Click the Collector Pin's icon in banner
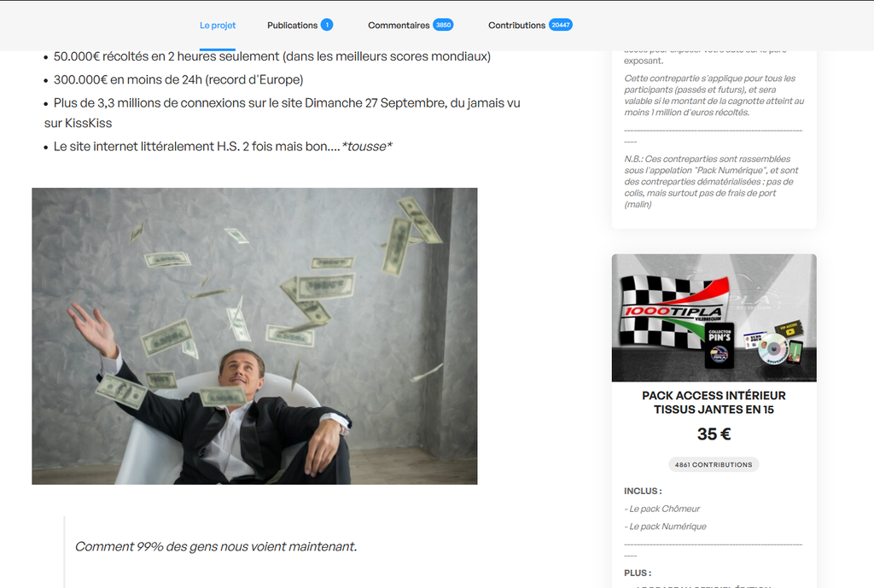Screen dimensions: 874x588 tap(720, 346)
